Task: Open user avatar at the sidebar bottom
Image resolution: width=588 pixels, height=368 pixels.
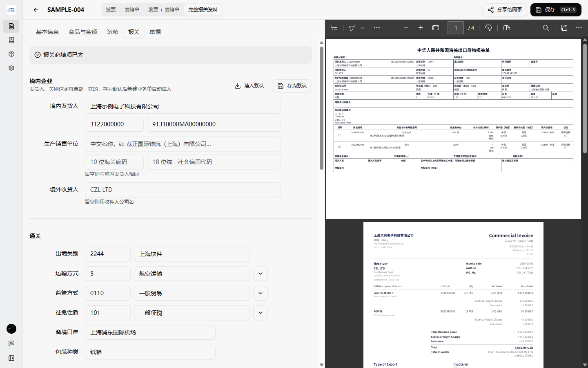Action: click(11, 329)
